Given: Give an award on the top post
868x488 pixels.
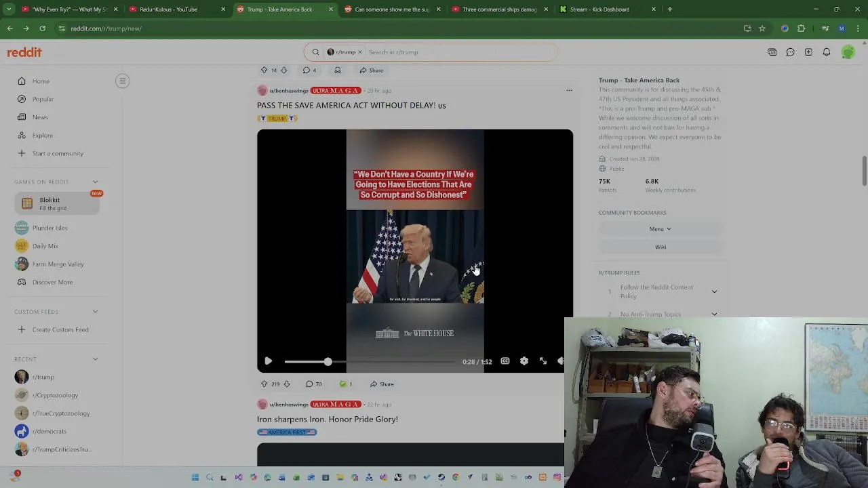Looking at the screenshot, I should 337,70.
